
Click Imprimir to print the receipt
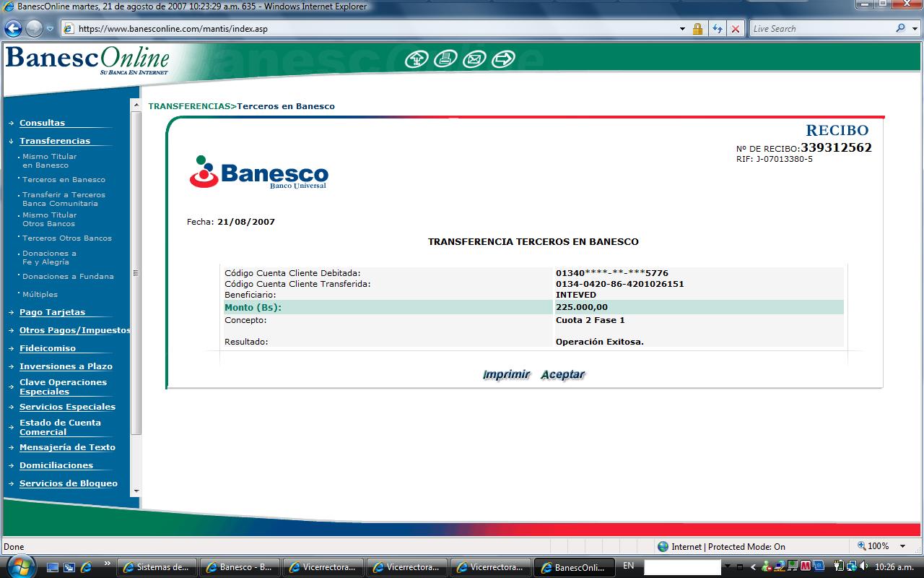click(x=507, y=374)
